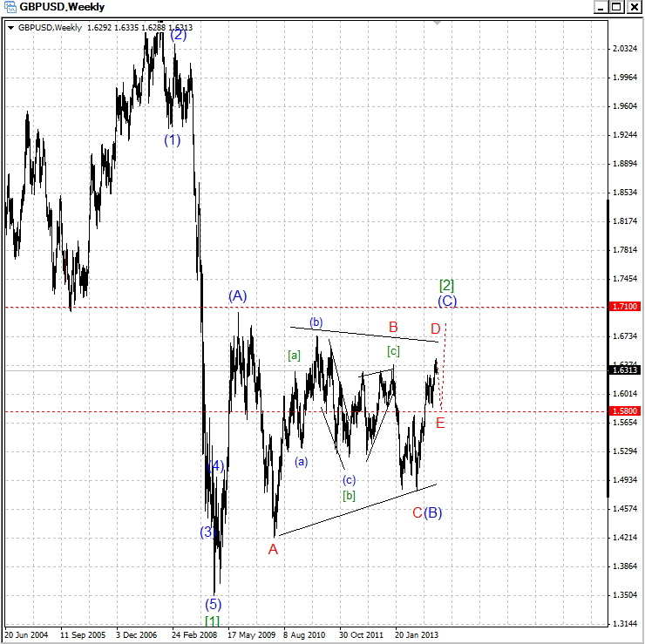Select the blue (5) wave label
This screenshot has height=644, width=645.
[x=213, y=604]
